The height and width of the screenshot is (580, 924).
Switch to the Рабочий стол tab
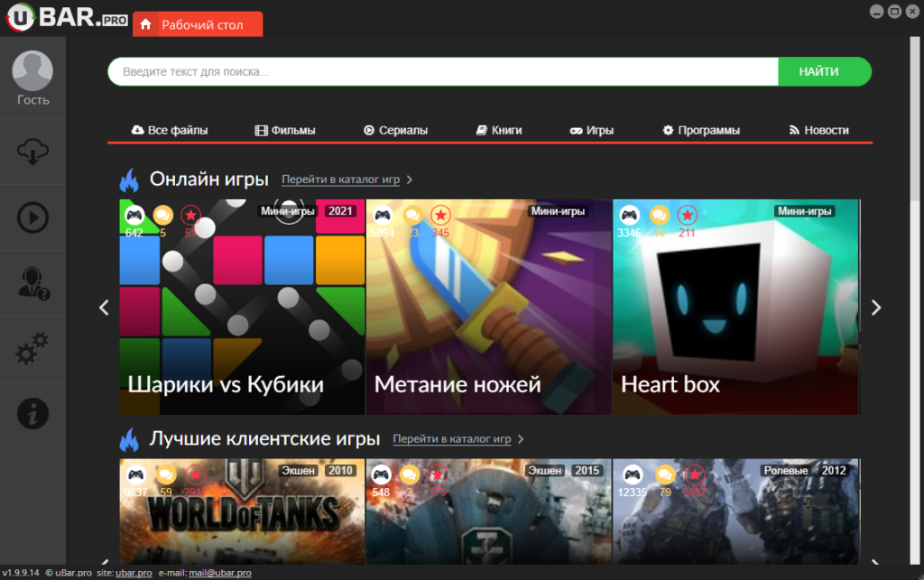198,24
